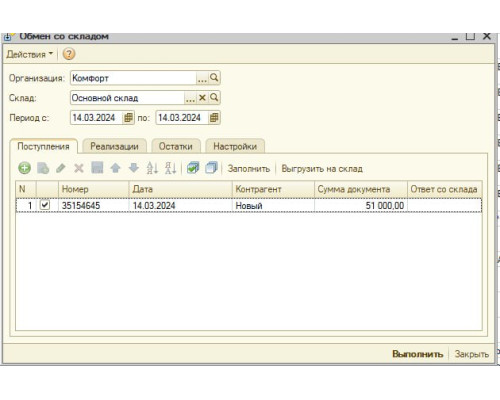Image resolution: width=500 pixels, height=400 pixels.
Task: Click the check all rows icon
Action: point(193,168)
